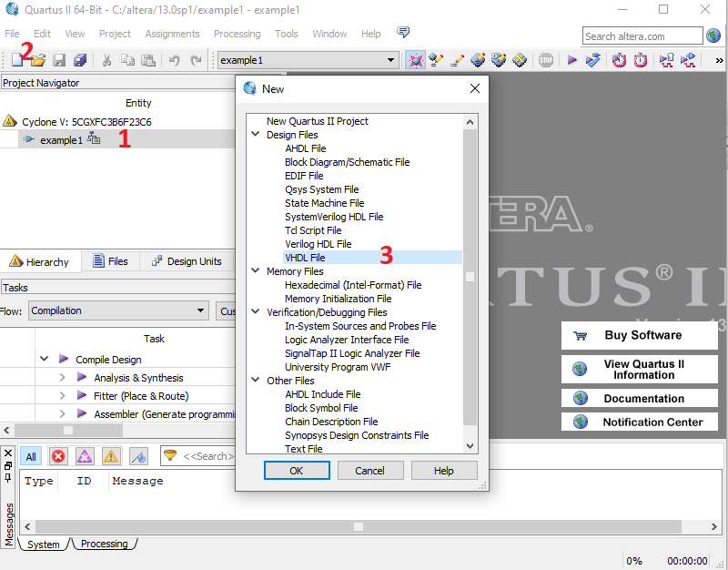Open the Assignment Editor chip-and-pencil icon

pos(436,60)
